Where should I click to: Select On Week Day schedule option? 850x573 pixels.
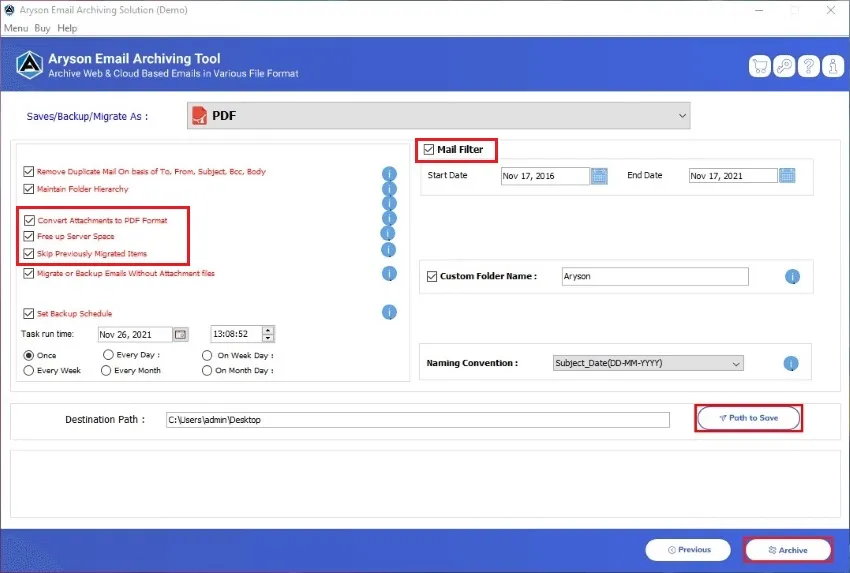pyautogui.click(x=207, y=356)
